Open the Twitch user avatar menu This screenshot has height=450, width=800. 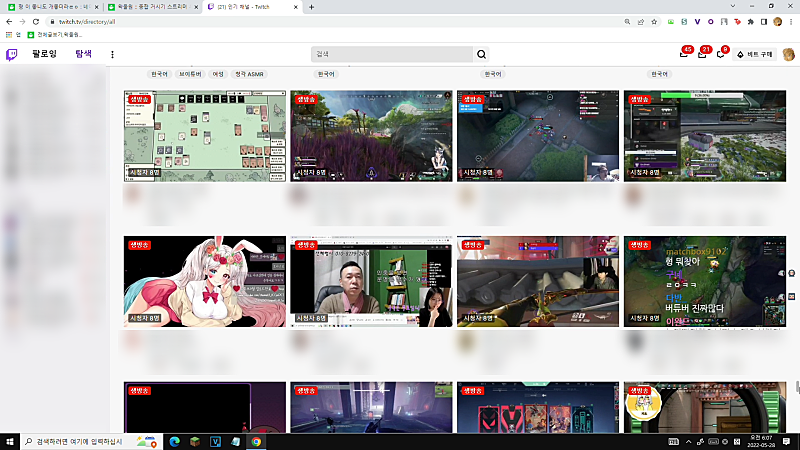tap(788, 54)
